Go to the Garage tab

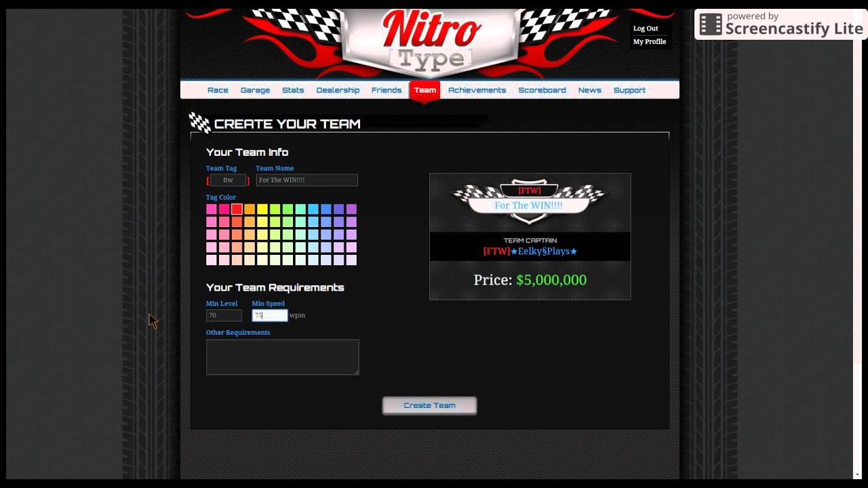tap(255, 90)
